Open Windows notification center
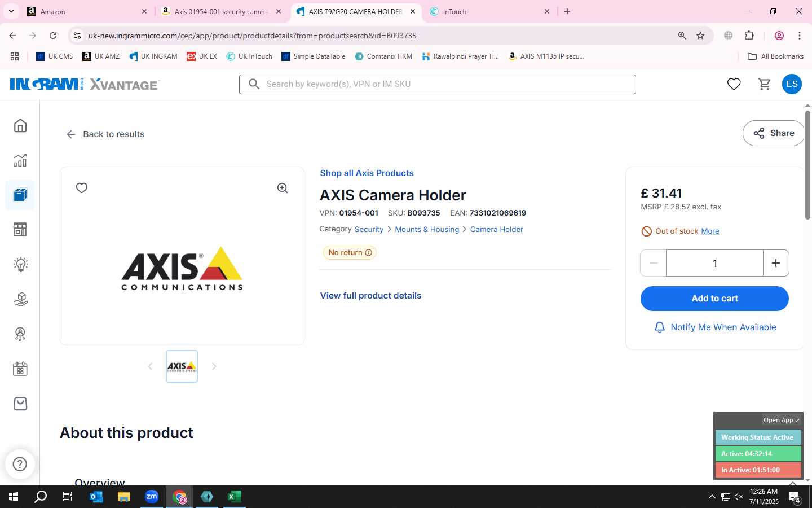The height and width of the screenshot is (508, 812). pyautogui.click(x=795, y=497)
